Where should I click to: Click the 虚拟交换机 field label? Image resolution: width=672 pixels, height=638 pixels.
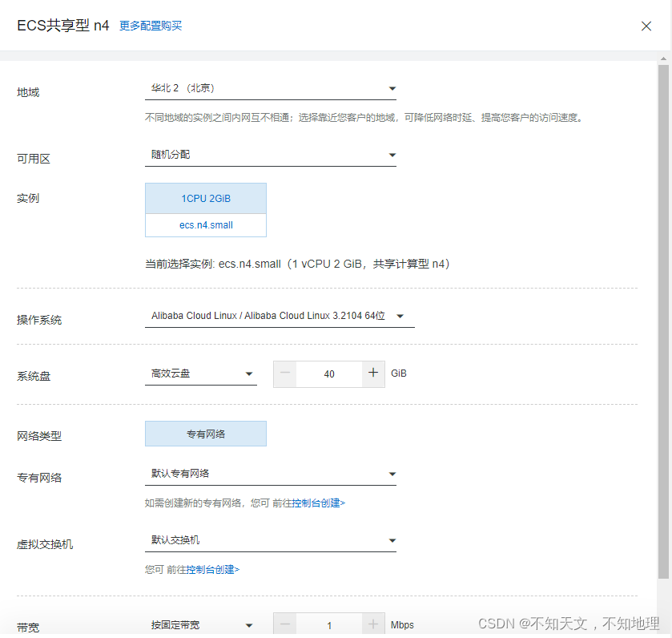point(45,544)
